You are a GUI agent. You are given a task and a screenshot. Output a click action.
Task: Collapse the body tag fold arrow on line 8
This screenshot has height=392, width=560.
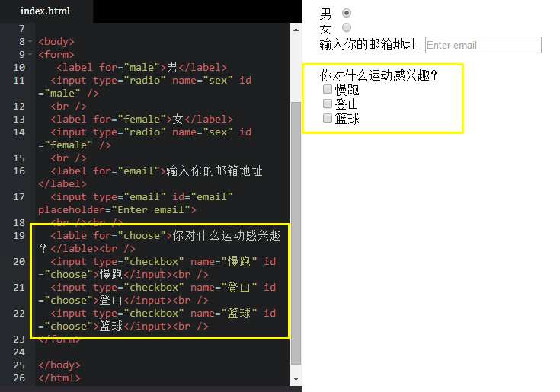pos(30,42)
